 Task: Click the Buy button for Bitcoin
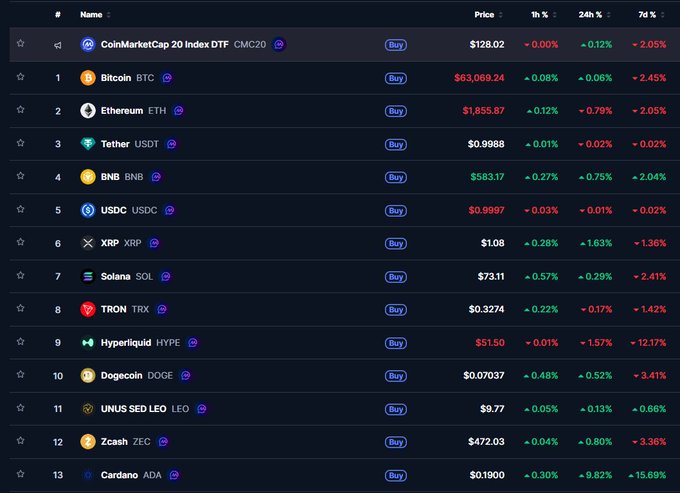pyautogui.click(x=396, y=78)
